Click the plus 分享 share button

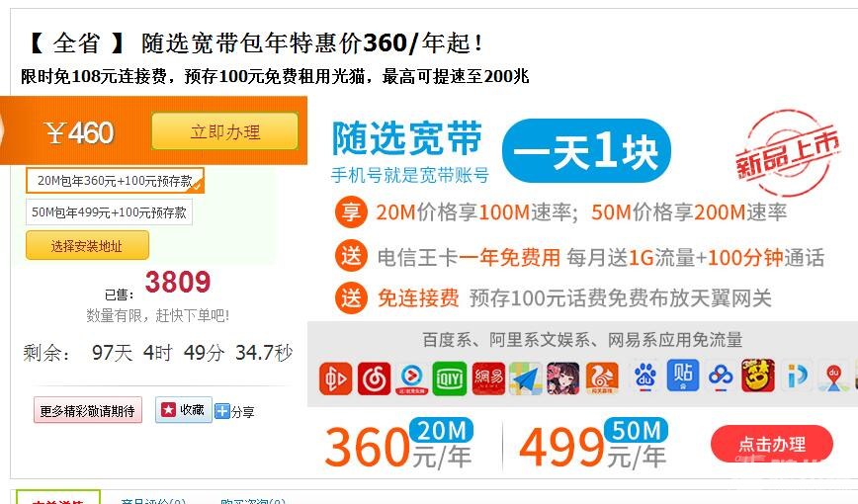(x=234, y=411)
